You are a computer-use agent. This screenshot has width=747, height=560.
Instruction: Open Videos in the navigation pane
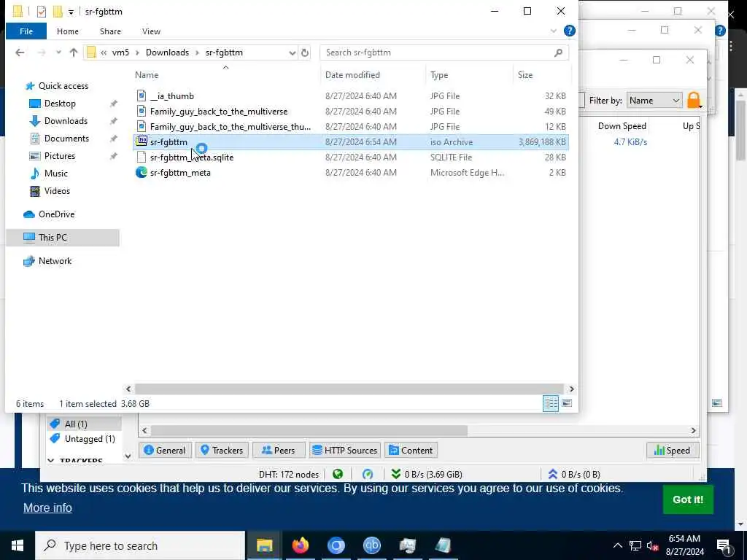57,191
